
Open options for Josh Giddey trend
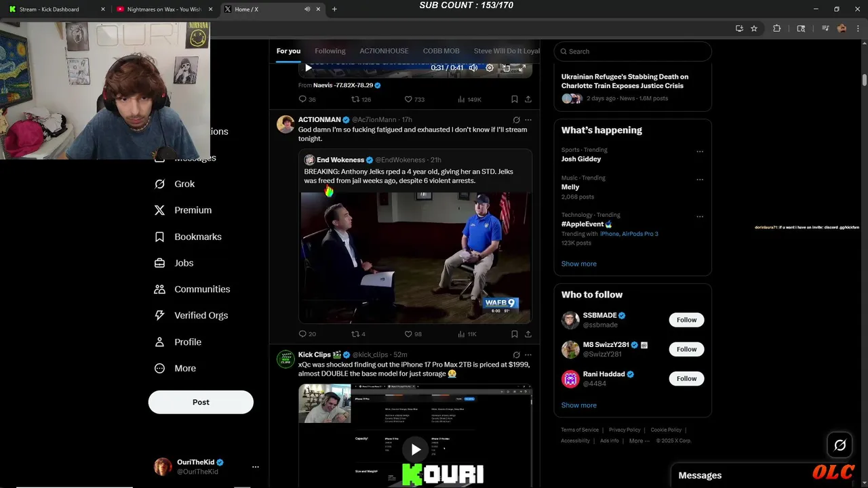pyautogui.click(x=700, y=152)
